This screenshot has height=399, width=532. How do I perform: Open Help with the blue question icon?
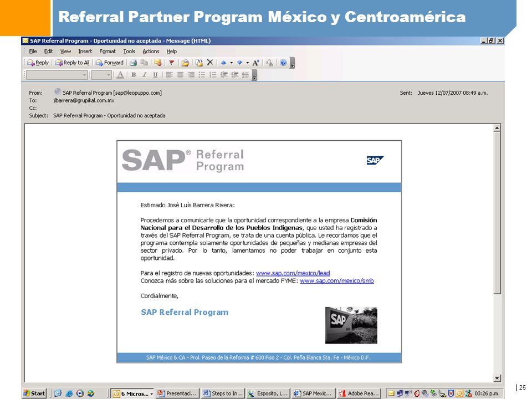(x=283, y=63)
